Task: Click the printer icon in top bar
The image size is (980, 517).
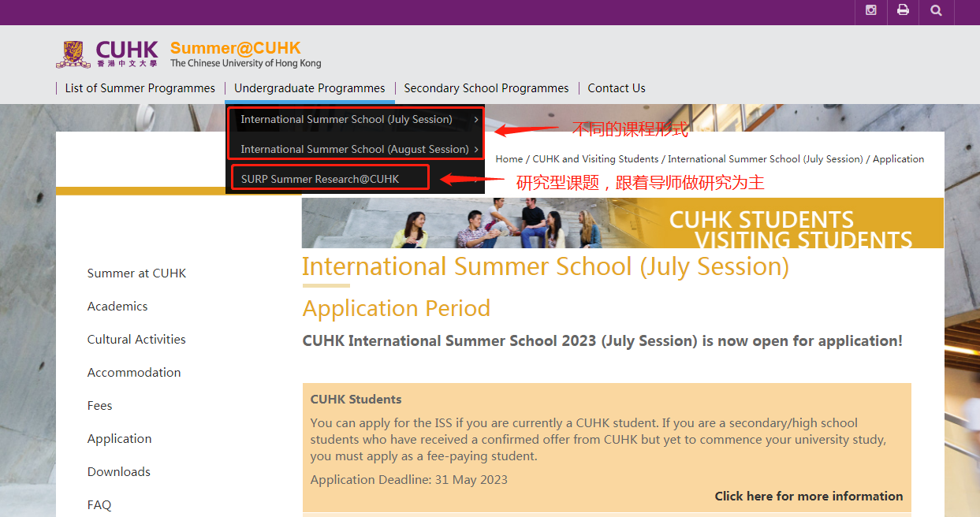Action: (904, 11)
